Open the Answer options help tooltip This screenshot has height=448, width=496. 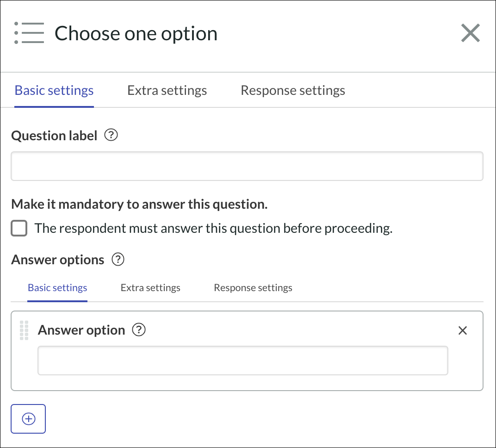(x=118, y=259)
